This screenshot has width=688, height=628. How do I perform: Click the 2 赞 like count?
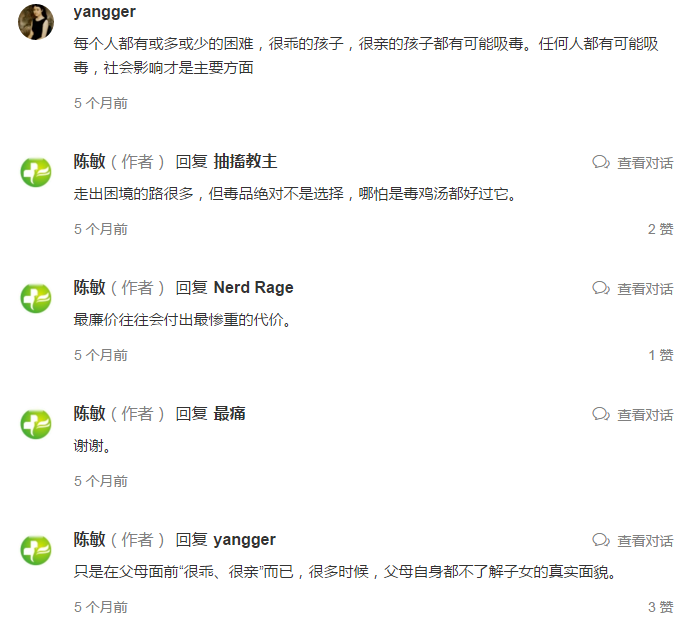coord(660,229)
